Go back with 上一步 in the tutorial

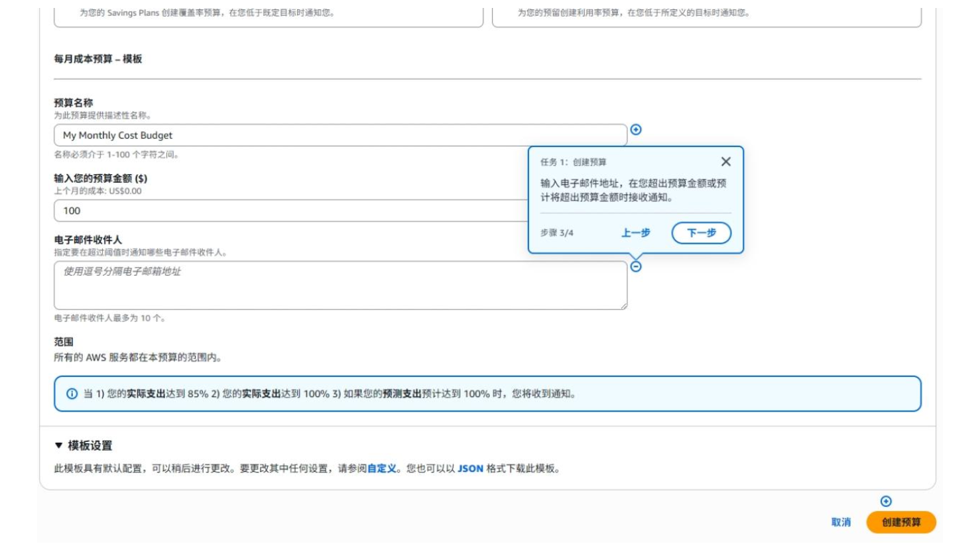[x=635, y=233]
